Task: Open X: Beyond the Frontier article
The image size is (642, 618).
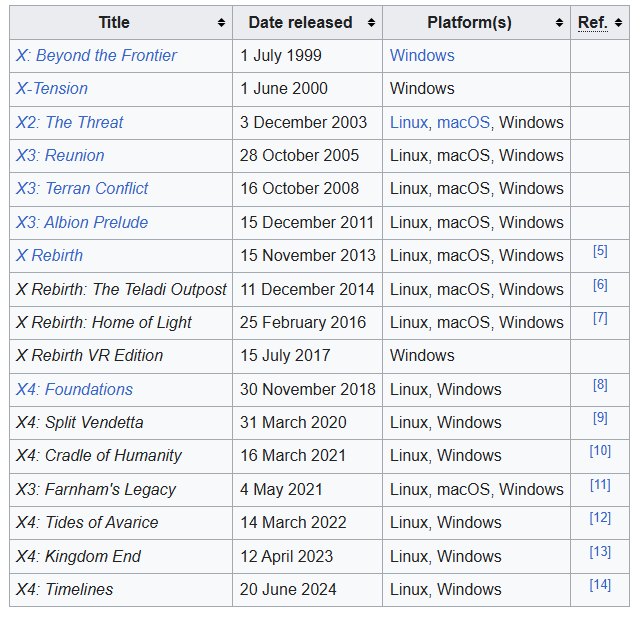Action: pos(97,55)
